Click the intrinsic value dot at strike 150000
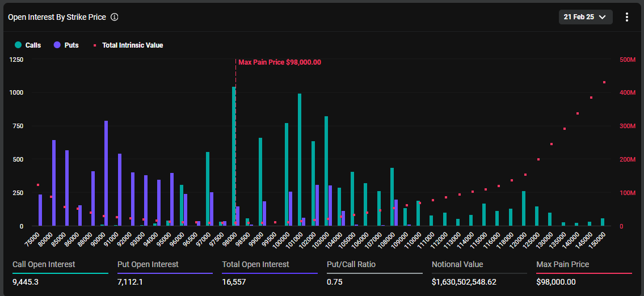 point(604,82)
